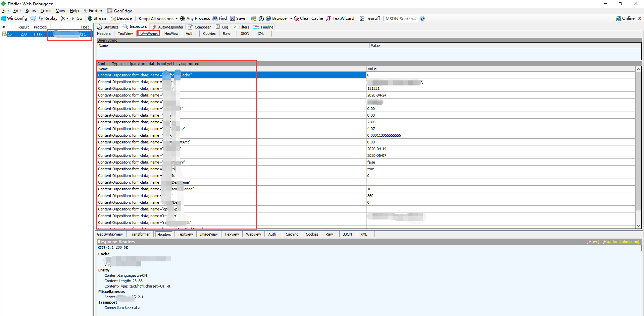644x316 pixels.
Task: Open the GeoEdge menu
Action: point(119,11)
